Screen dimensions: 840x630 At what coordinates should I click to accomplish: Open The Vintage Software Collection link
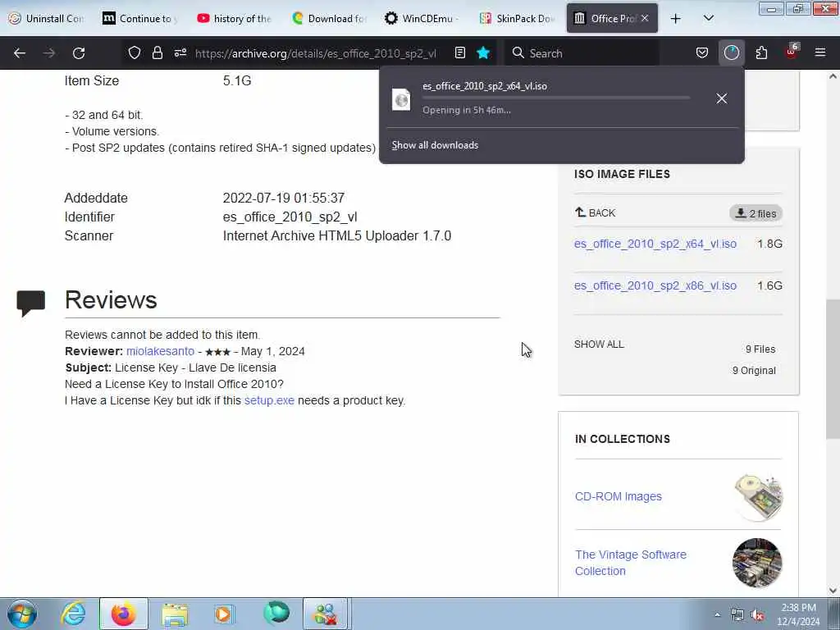click(631, 563)
